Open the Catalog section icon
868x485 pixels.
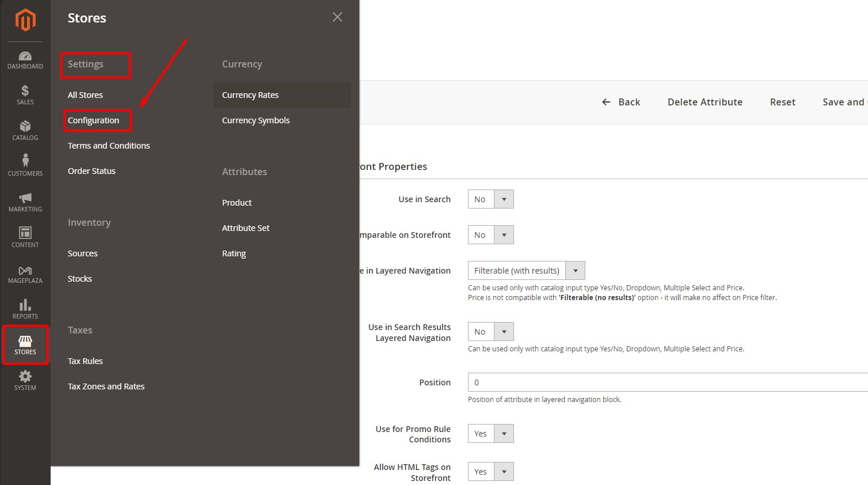point(25,130)
